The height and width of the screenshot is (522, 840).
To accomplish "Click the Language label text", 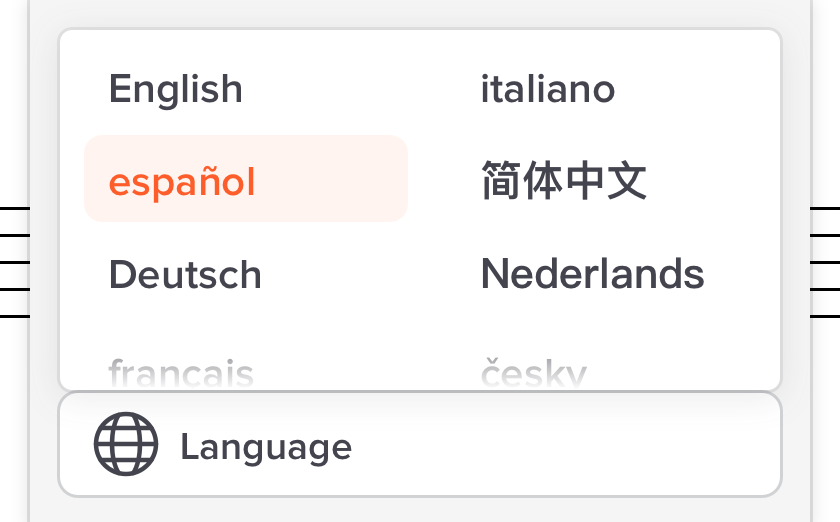I will pos(266,447).
